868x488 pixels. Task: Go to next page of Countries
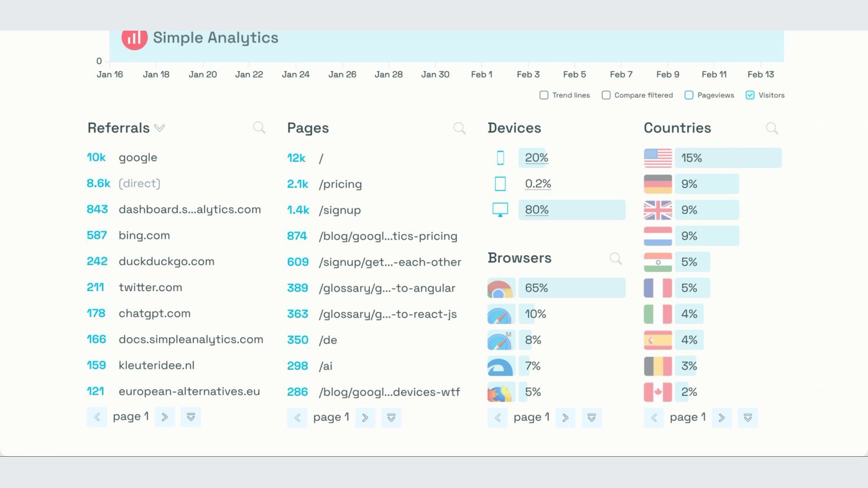pyautogui.click(x=722, y=417)
